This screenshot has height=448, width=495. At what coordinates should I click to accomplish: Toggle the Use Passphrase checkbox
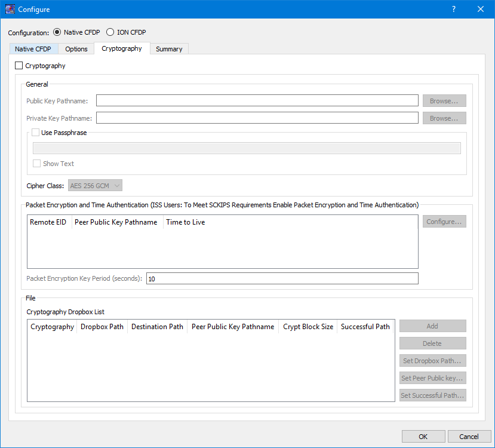(36, 133)
